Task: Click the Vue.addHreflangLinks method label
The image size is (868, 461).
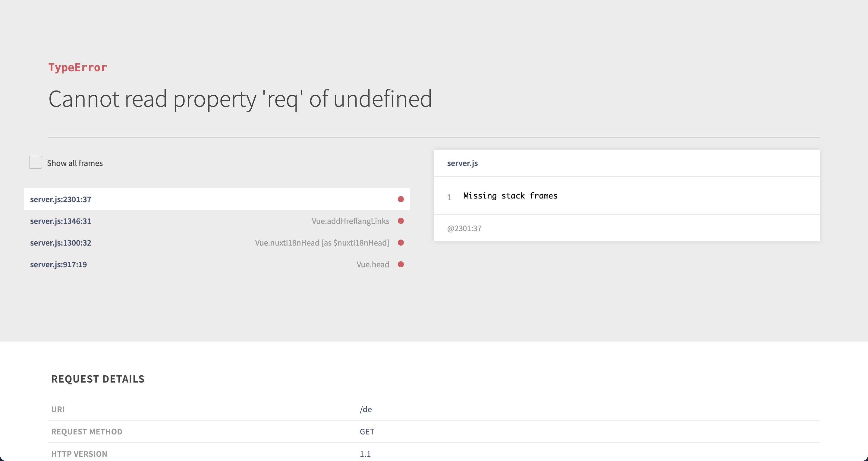Action: 351,221
